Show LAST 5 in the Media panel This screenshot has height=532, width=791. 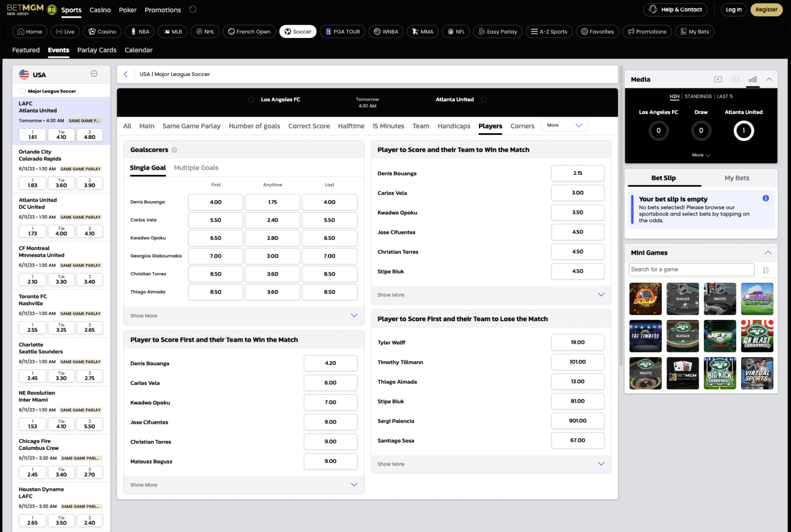tap(725, 96)
